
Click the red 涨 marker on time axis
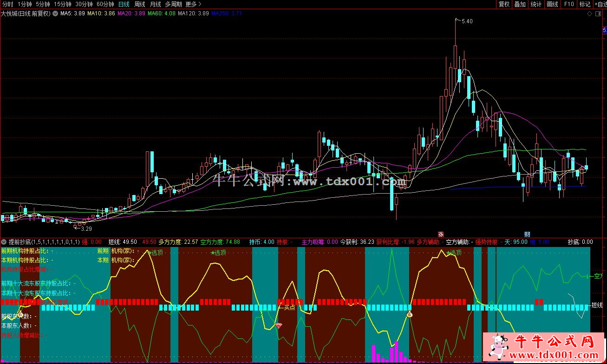(441, 234)
